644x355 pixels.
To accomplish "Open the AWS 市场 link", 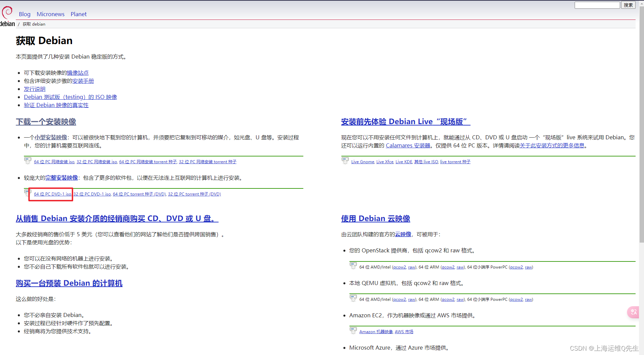I will tap(404, 332).
